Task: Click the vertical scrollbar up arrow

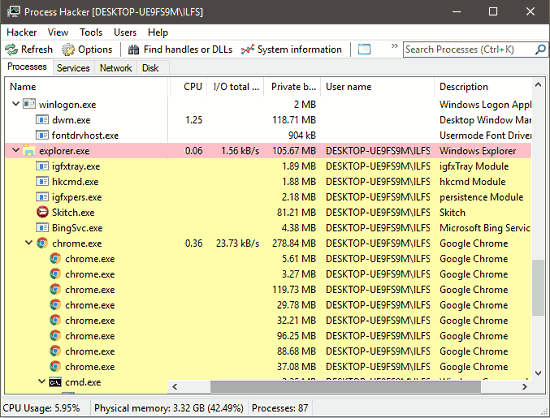Action: [x=538, y=85]
